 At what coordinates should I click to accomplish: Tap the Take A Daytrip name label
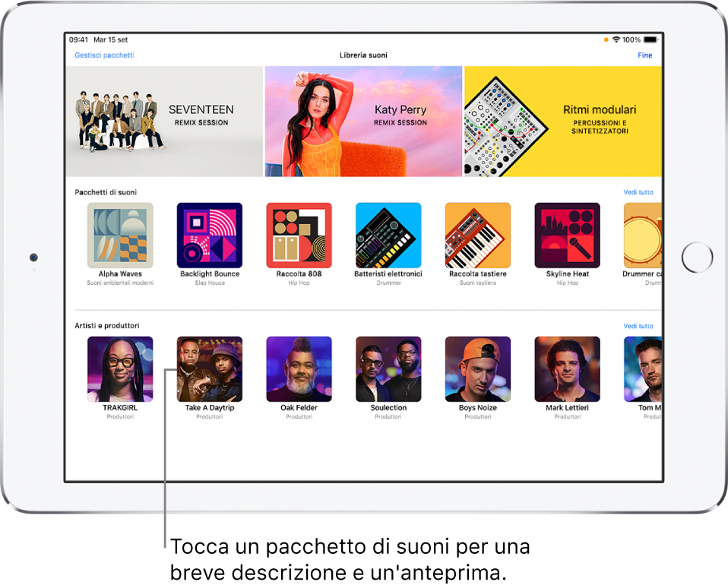(210, 407)
